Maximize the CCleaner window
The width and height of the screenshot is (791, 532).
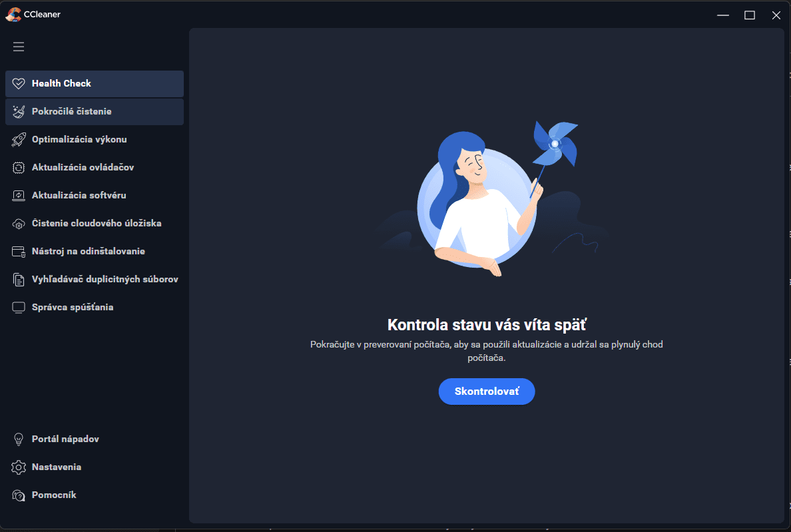(750, 15)
